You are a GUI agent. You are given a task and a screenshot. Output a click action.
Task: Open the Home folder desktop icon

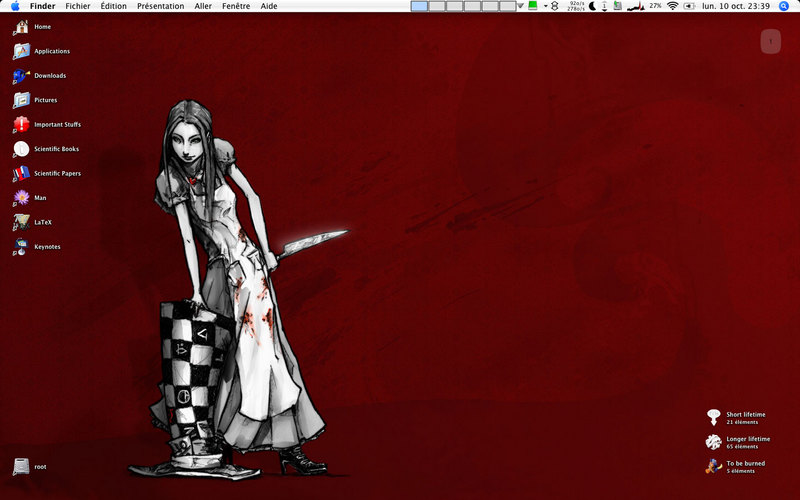point(21,27)
